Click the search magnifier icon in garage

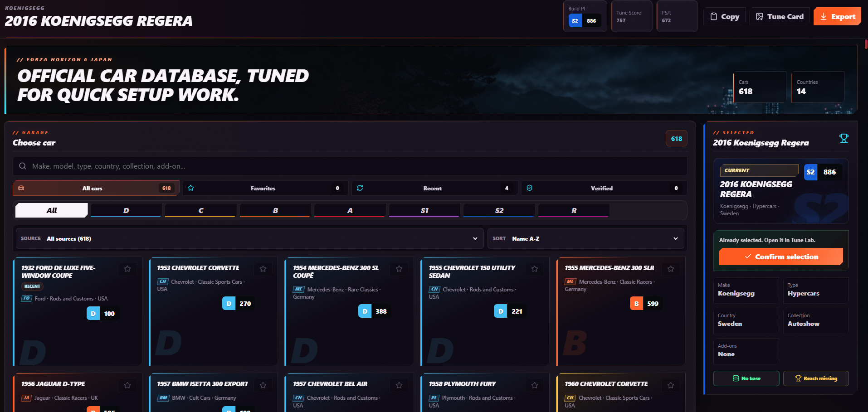23,166
